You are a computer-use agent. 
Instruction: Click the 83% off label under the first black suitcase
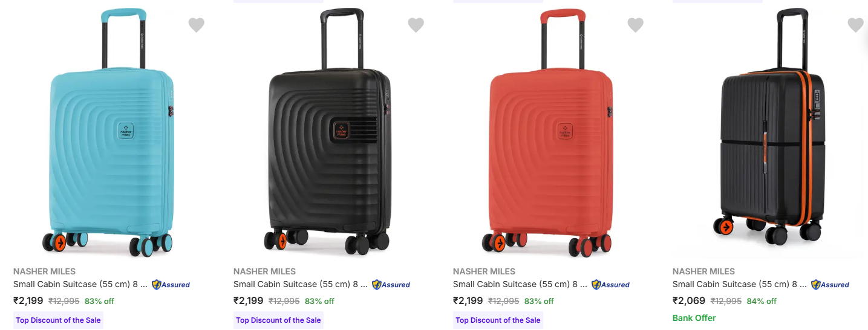(x=319, y=301)
